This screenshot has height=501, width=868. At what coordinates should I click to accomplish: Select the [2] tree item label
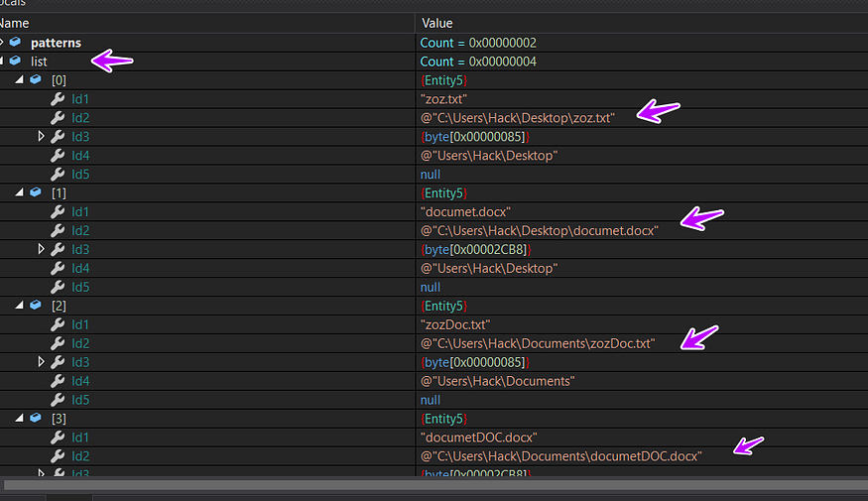[59, 307]
